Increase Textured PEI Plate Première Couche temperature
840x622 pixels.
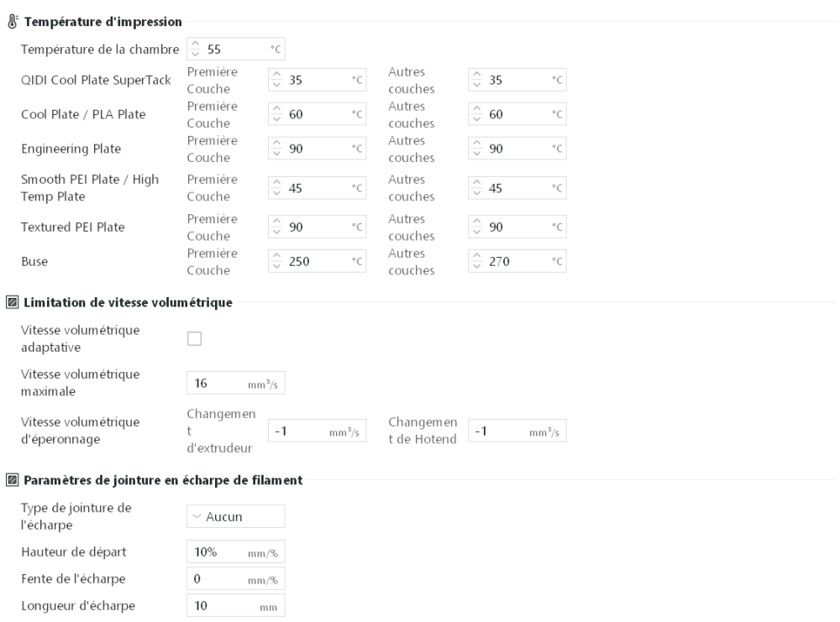pyautogui.click(x=275, y=222)
